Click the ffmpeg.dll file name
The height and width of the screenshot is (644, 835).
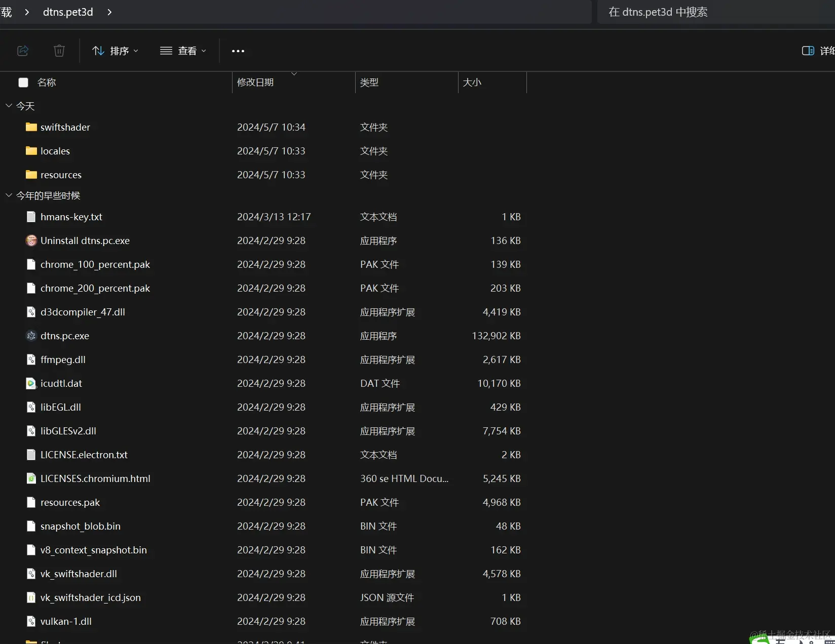(63, 359)
